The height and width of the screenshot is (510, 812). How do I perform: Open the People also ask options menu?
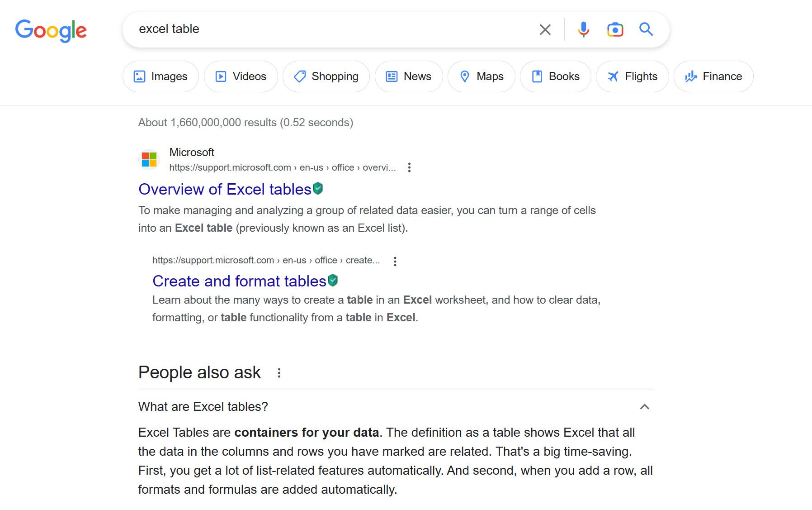click(279, 372)
